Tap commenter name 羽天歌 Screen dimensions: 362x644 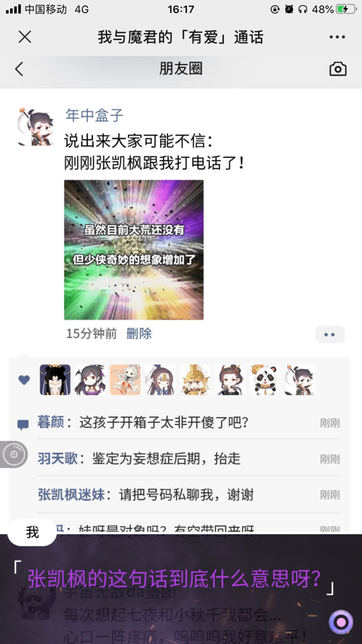[x=58, y=458]
